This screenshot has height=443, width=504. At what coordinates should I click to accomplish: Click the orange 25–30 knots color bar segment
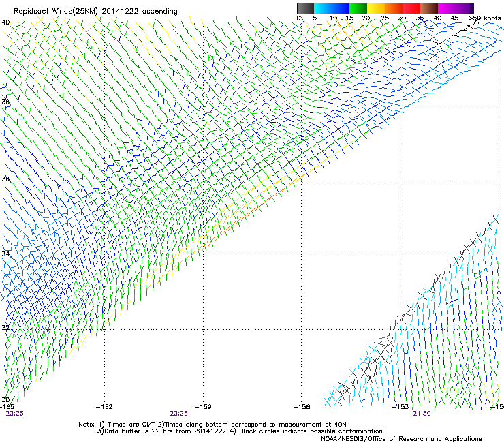(394, 8)
